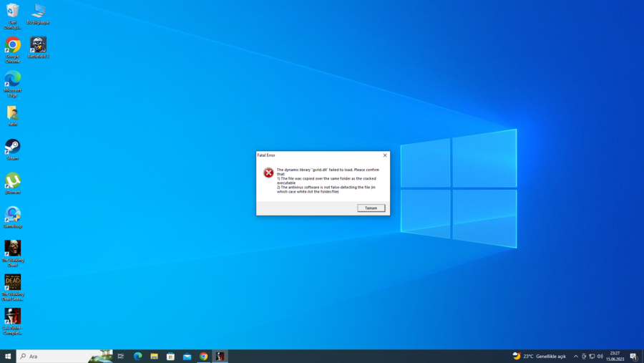Open the volume tray control
Image resolution: width=644 pixels, height=363 pixels.
click(600, 357)
